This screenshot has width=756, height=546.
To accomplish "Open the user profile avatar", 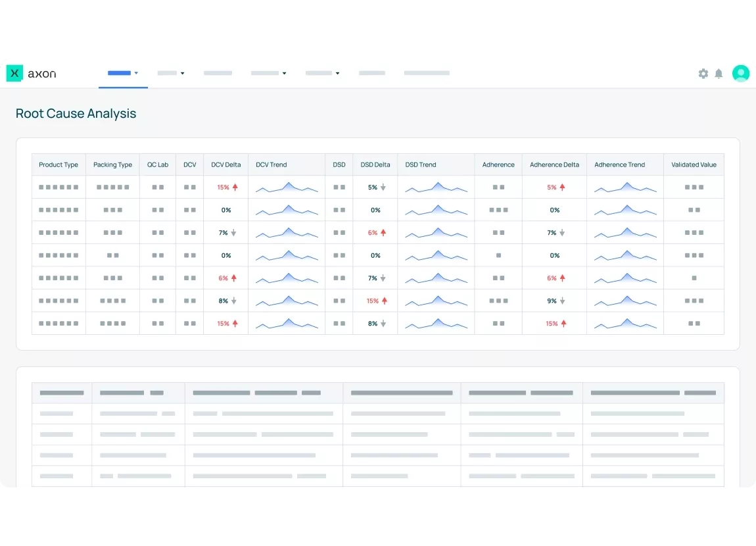I will tap(741, 73).
